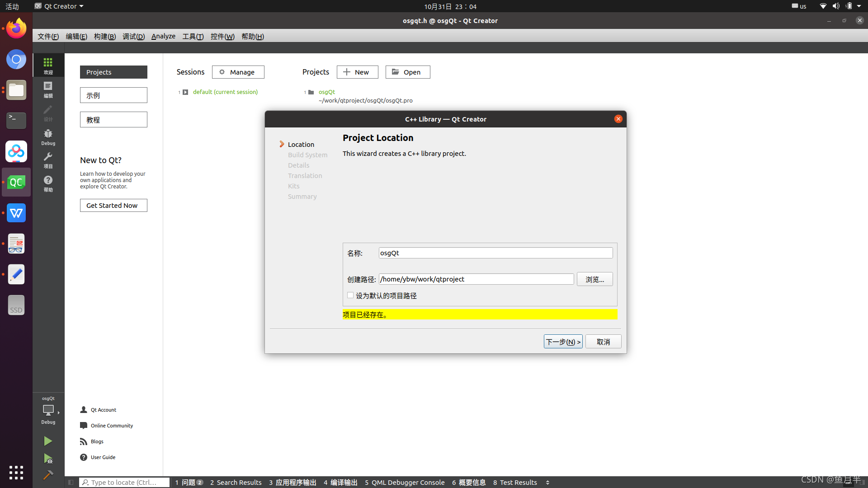
Task: Click the osgQt project tree item
Action: 326,91
